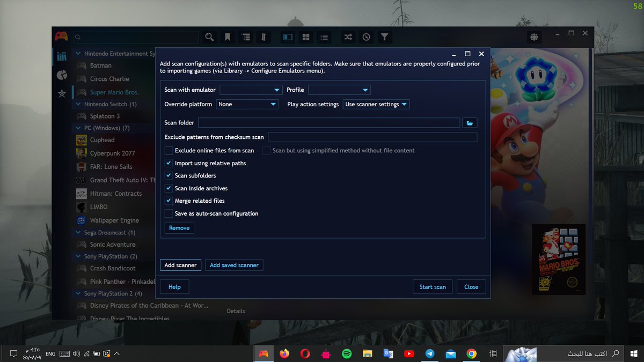Open the funnel filter panel icon
The height and width of the screenshot is (362, 644).
pyautogui.click(x=384, y=37)
